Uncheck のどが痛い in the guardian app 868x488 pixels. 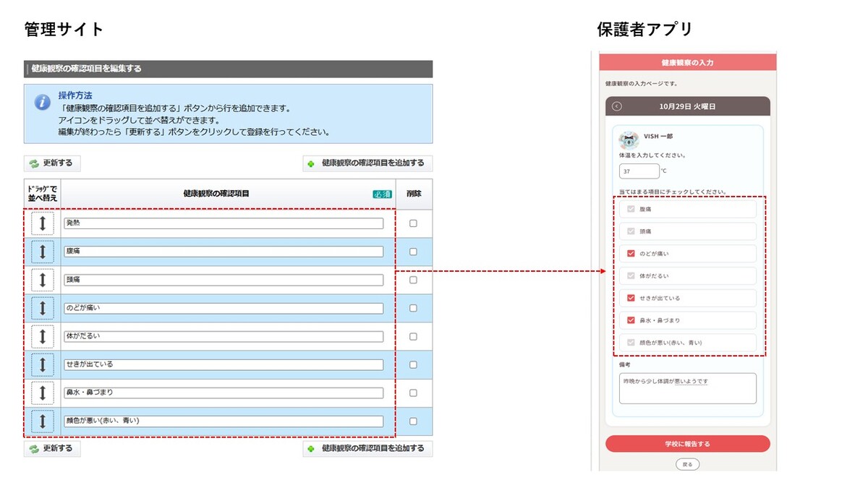631,254
